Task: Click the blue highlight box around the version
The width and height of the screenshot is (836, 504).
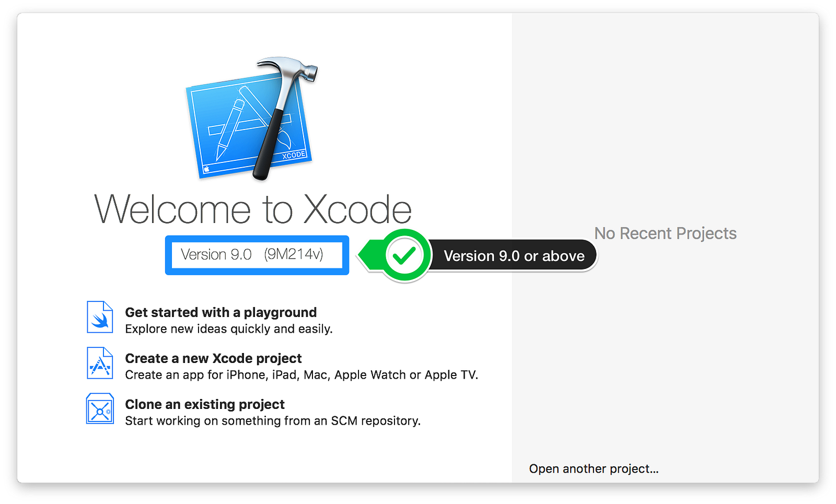Action: (257, 255)
